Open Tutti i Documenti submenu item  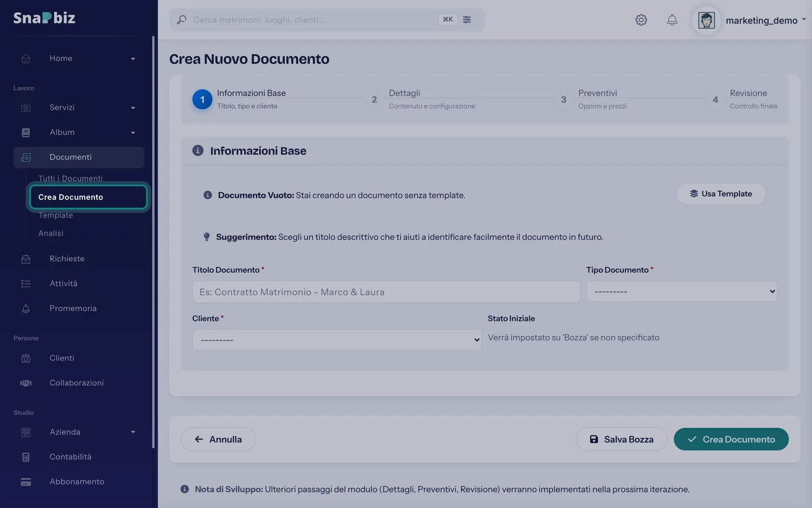(71, 178)
